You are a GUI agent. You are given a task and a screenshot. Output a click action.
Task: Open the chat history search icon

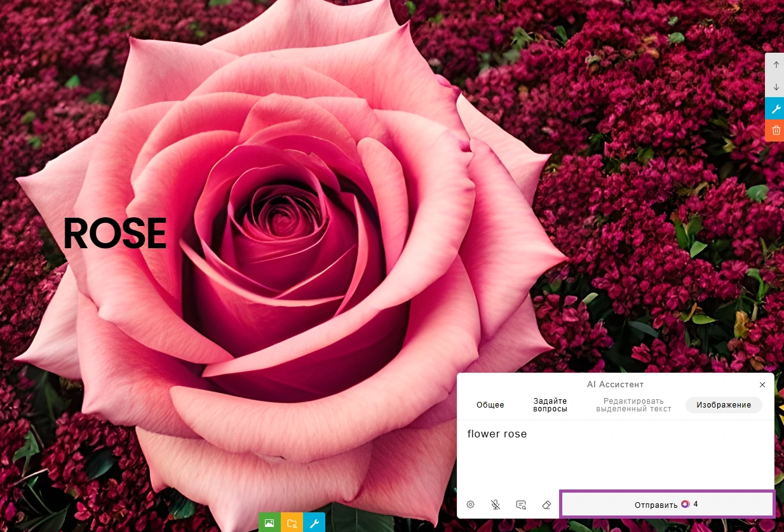(x=521, y=505)
